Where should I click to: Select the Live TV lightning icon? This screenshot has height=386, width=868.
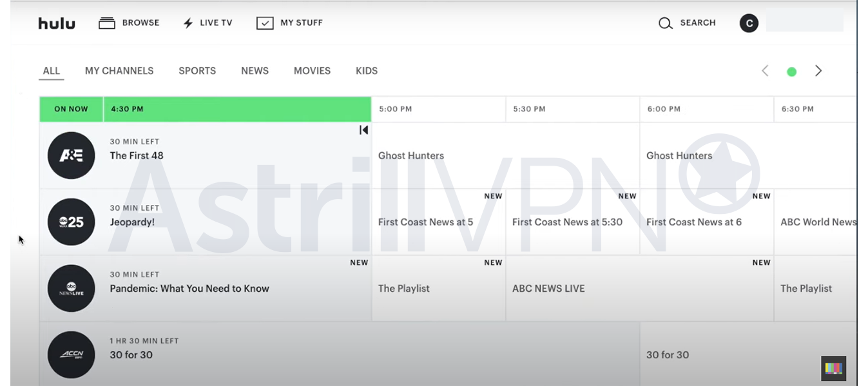point(187,23)
